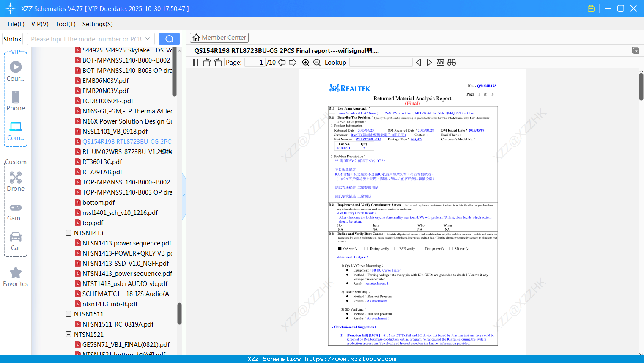Open GE5SN71_VB1_FINAL(0821).pdf
The image size is (644, 363).
tap(126, 344)
